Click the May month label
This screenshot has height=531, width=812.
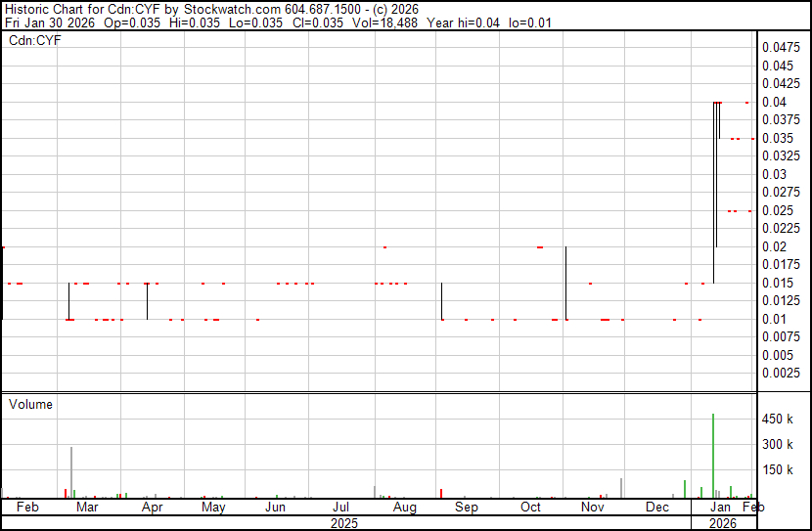213,508
